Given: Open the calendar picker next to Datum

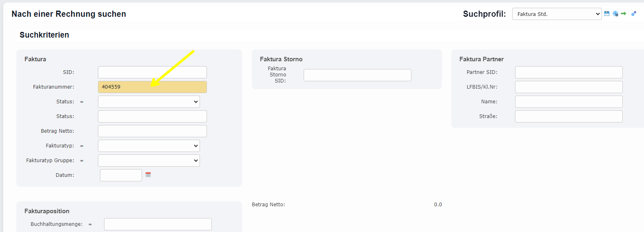Looking at the screenshot, I should 148,175.
